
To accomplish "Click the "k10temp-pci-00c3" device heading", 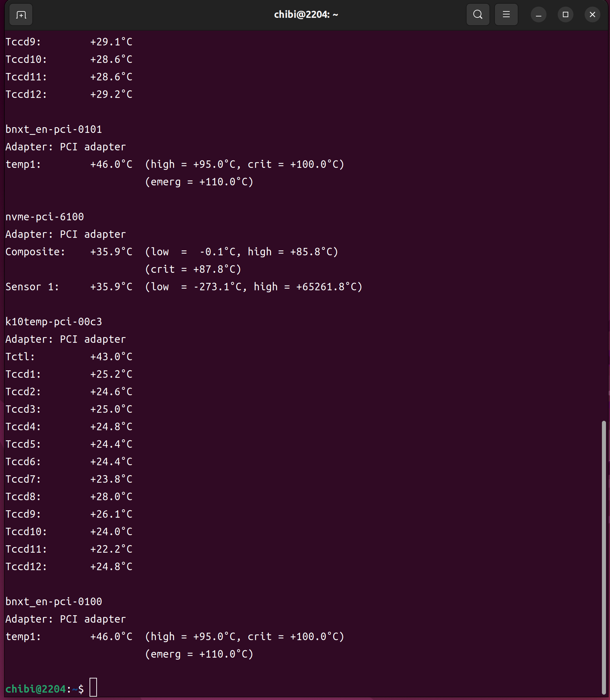I will [54, 322].
